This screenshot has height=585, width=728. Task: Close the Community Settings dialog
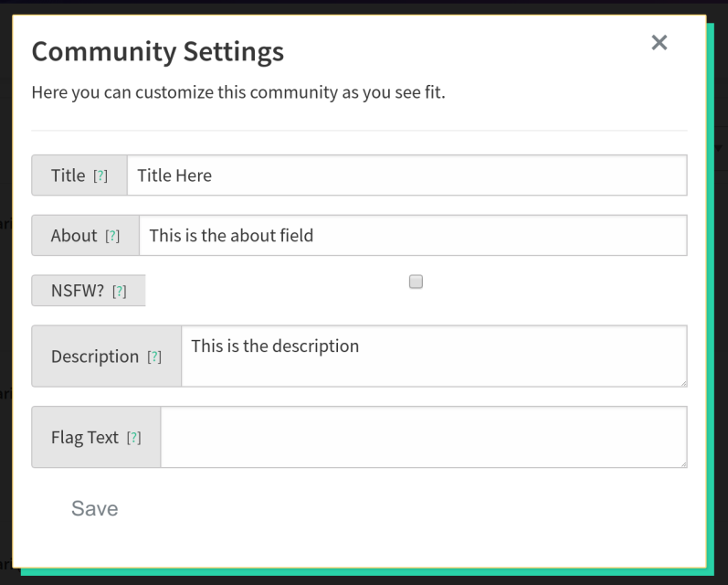pos(659,43)
